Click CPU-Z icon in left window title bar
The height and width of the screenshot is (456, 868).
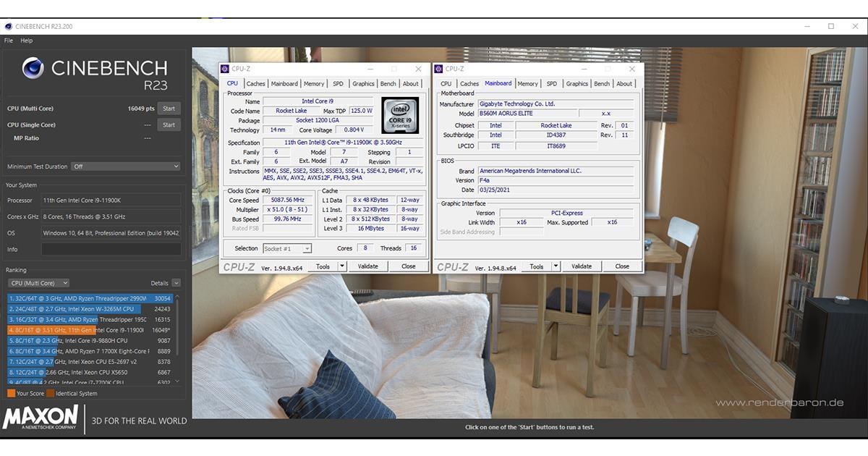(x=224, y=69)
